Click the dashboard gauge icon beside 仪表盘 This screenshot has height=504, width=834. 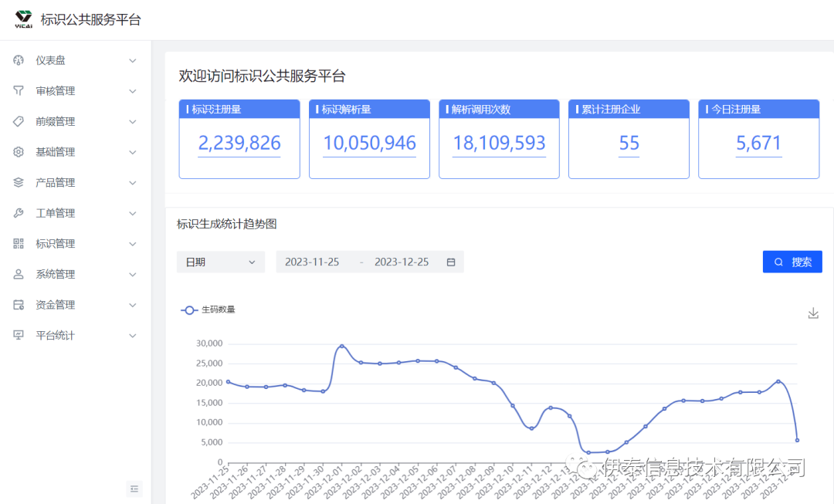tap(19, 60)
